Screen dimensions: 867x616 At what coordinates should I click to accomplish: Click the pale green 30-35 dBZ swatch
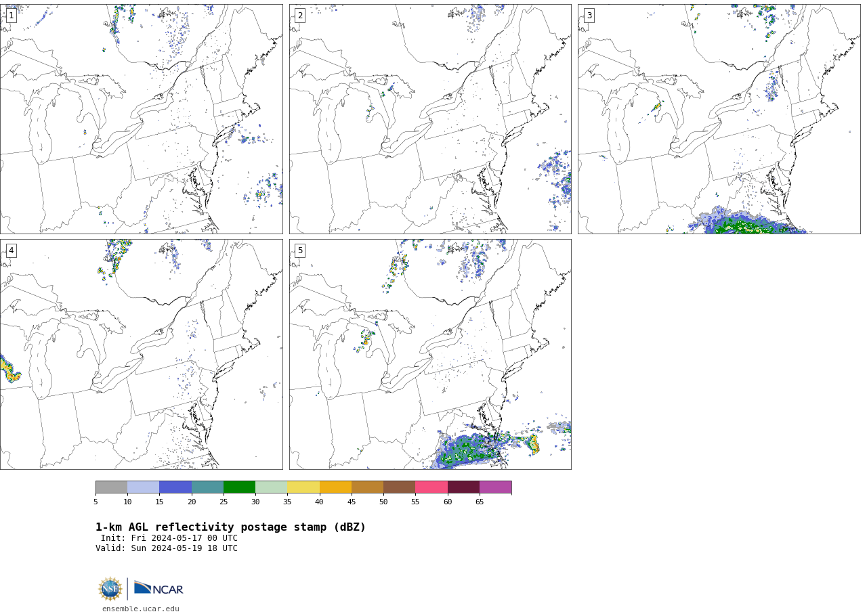pyautogui.click(x=272, y=487)
